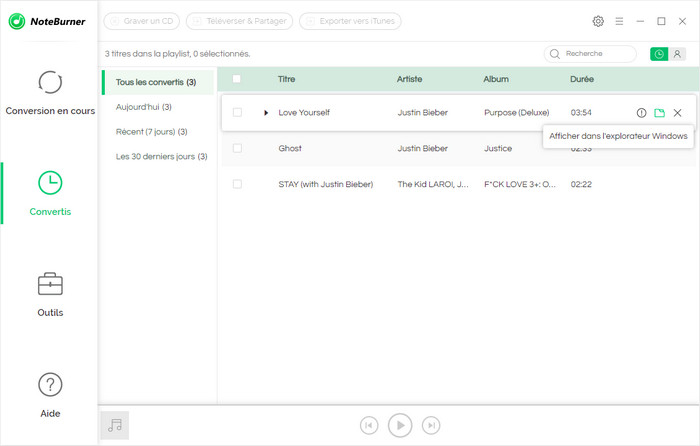
Task: Select the Ghost track title
Action: tap(290, 148)
